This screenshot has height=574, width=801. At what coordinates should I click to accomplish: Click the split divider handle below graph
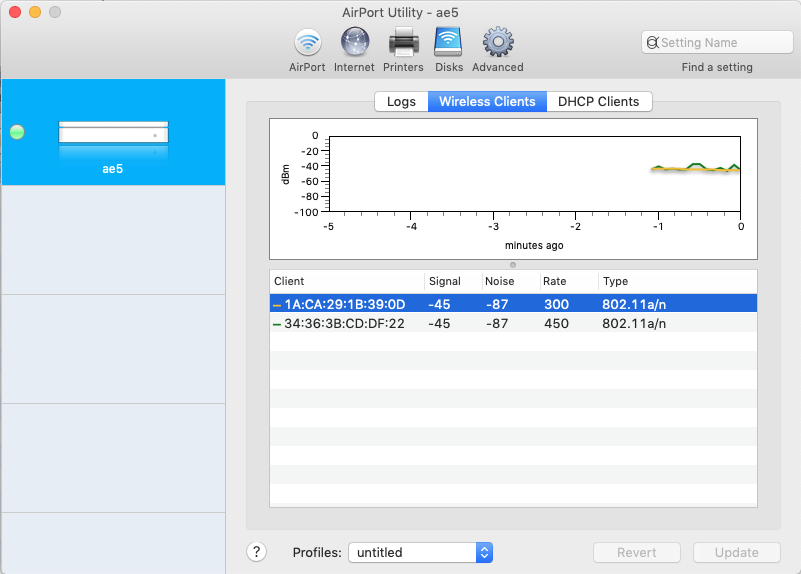513,265
